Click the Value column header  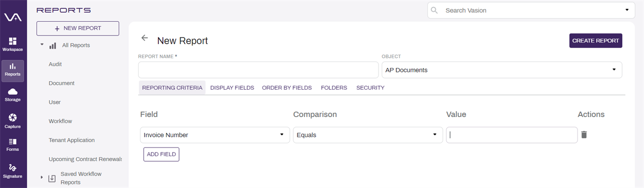456,115
